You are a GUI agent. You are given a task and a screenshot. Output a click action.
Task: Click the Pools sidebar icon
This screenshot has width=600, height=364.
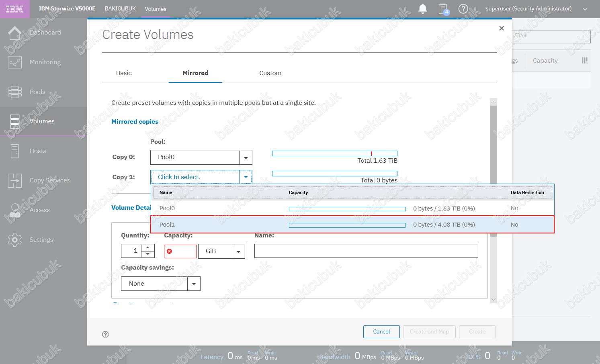pos(15,92)
